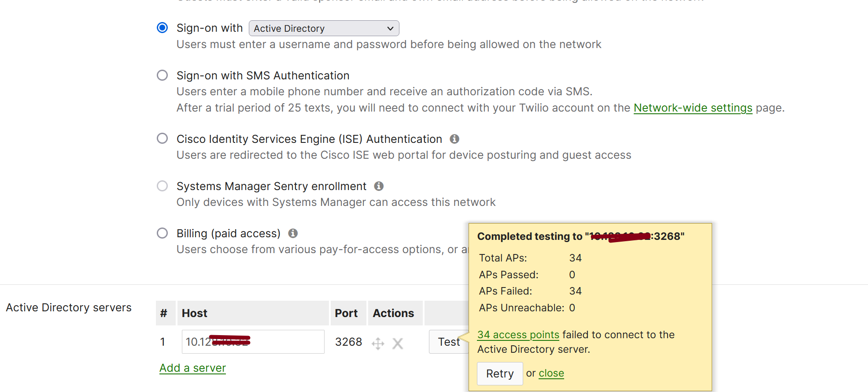Click the 34 access points link

click(x=518, y=335)
